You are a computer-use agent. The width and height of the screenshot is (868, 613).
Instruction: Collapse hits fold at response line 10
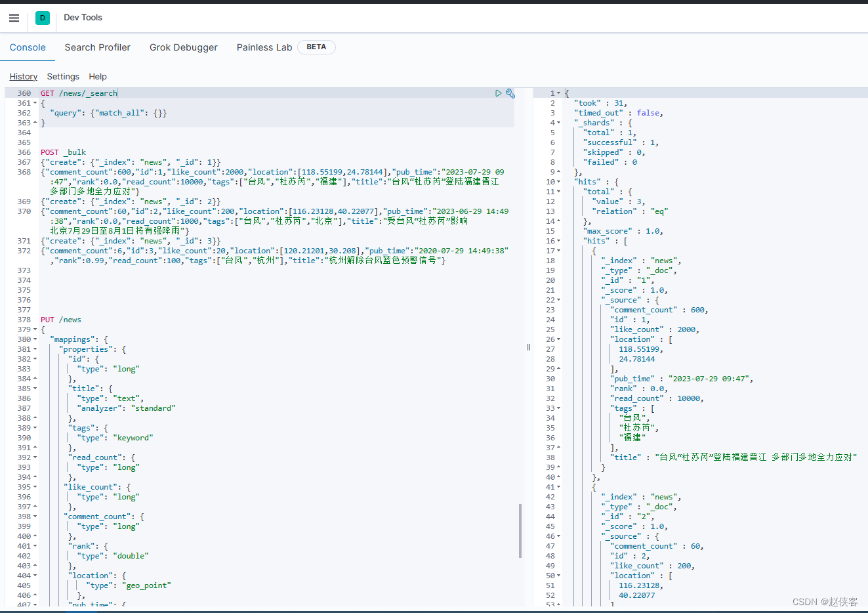[x=558, y=182]
